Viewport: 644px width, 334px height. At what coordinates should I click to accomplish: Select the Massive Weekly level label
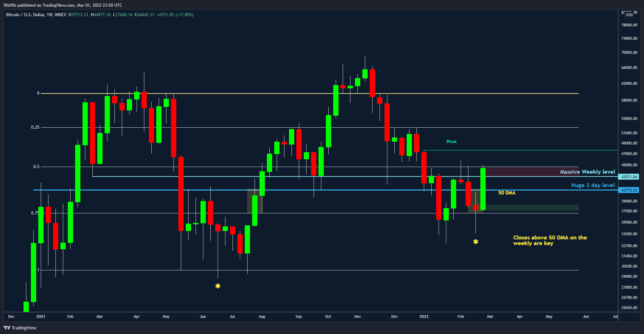(x=587, y=172)
